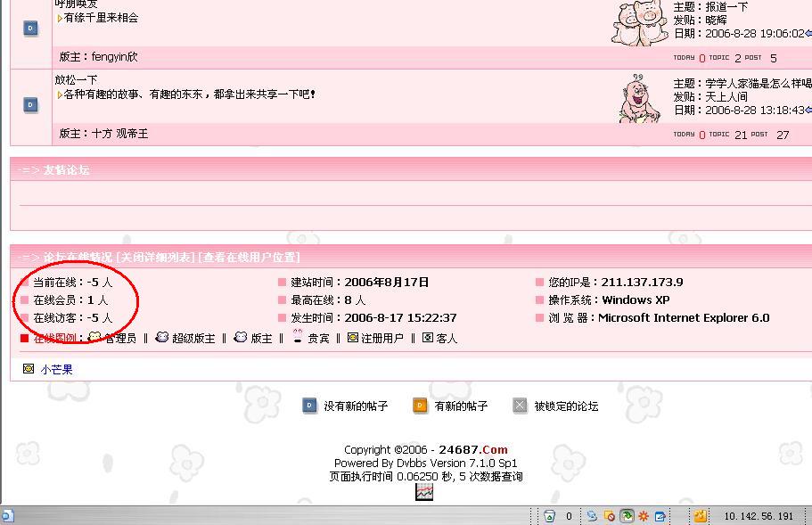The image size is (812, 525).
Task: Open the 报道一下 topic link
Action: tap(726, 7)
